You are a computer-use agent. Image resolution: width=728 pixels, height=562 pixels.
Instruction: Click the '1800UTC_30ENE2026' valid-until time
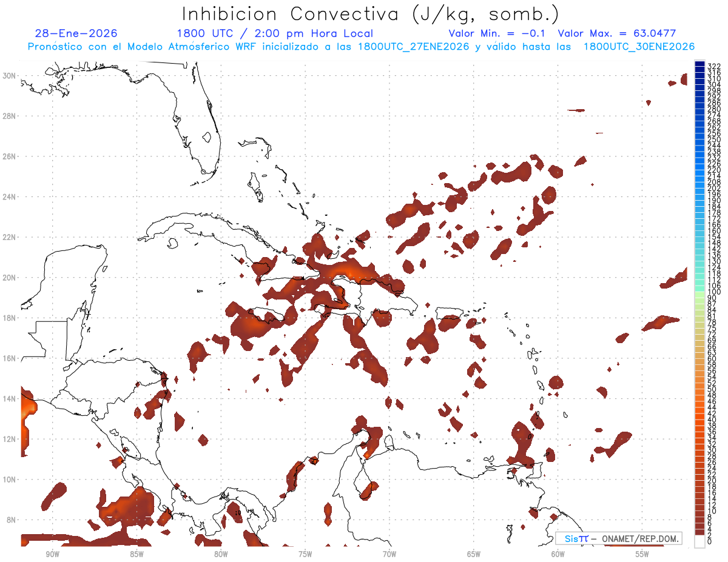tap(639, 47)
